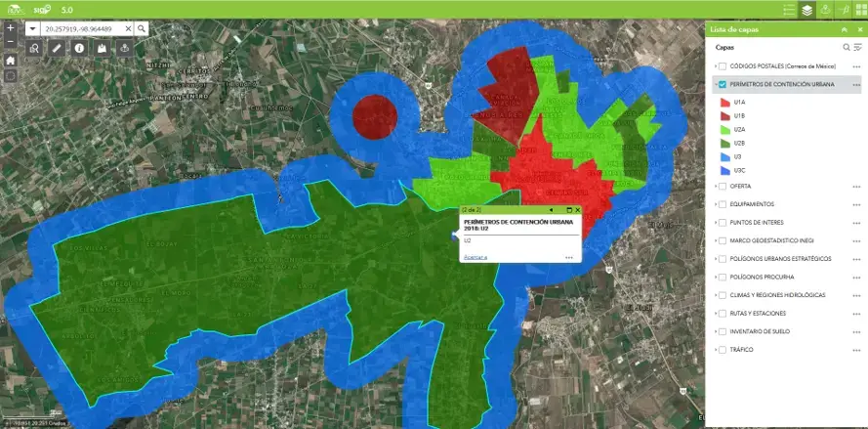This screenshot has width=868, height=429.
Task: Expand the EQUIPAMIENTOS layer tree
Action: pyautogui.click(x=715, y=204)
